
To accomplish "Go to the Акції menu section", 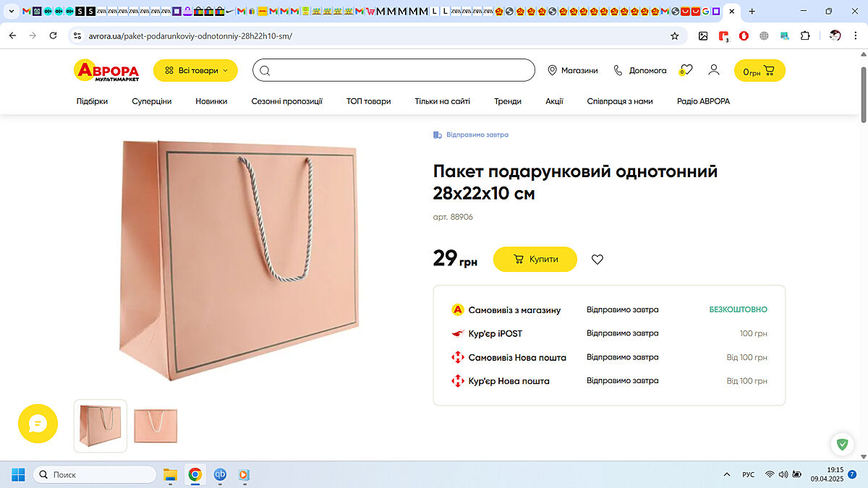I will [x=554, y=101].
